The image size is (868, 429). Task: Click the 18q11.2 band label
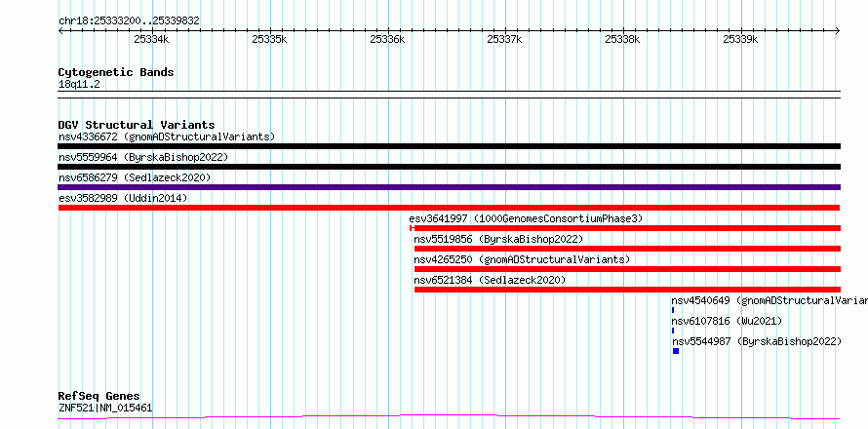[79, 84]
